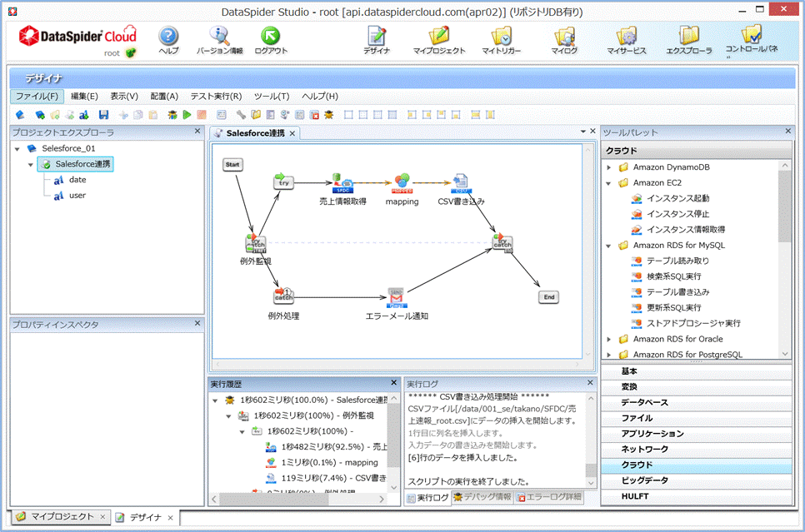Select the CSV書き込み node
805x532 pixels.
coord(461,183)
